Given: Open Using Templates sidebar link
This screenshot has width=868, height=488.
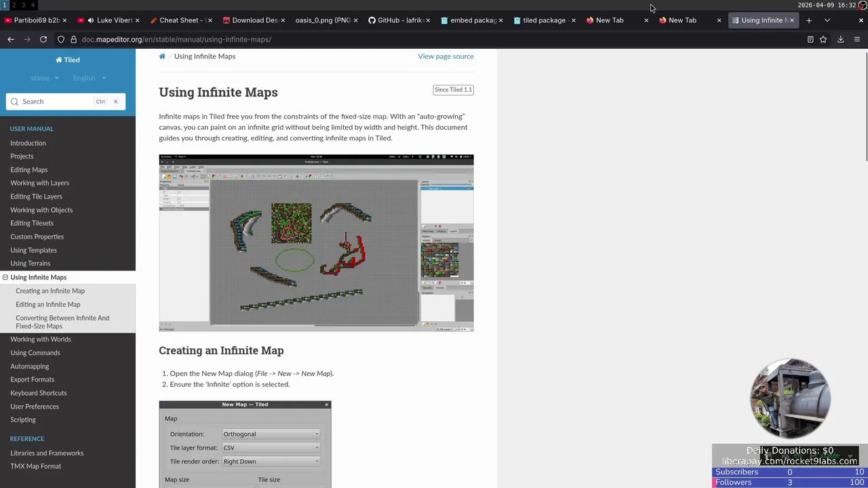Looking at the screenshot, I should [33, 250].
